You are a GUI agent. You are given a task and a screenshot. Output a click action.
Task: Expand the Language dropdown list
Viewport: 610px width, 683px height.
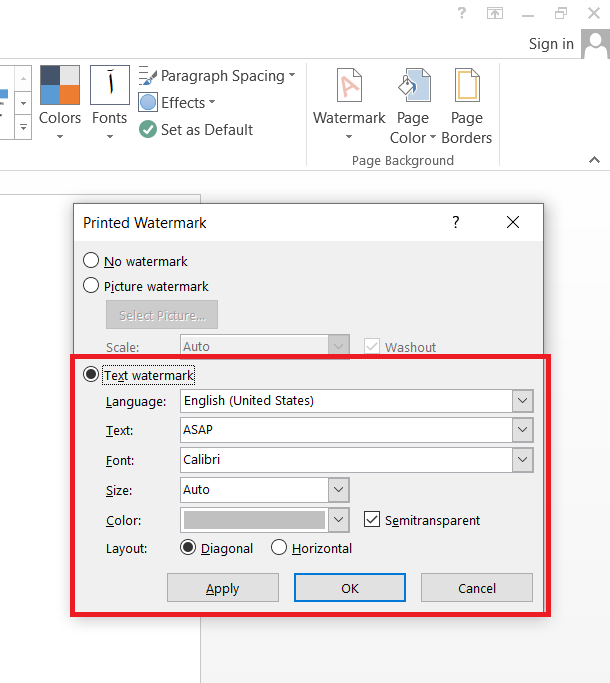coord(522,401)
